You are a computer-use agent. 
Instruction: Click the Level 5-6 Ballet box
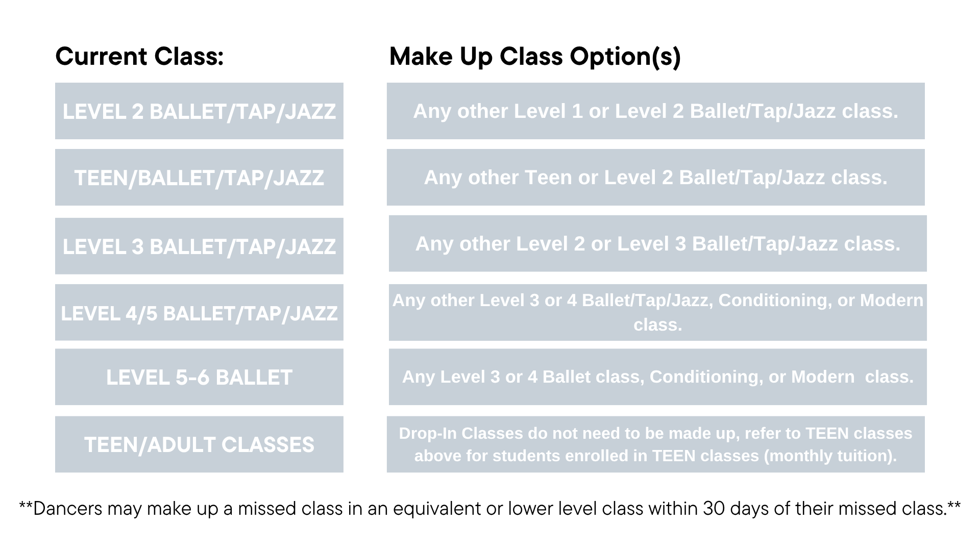[199, 377]
